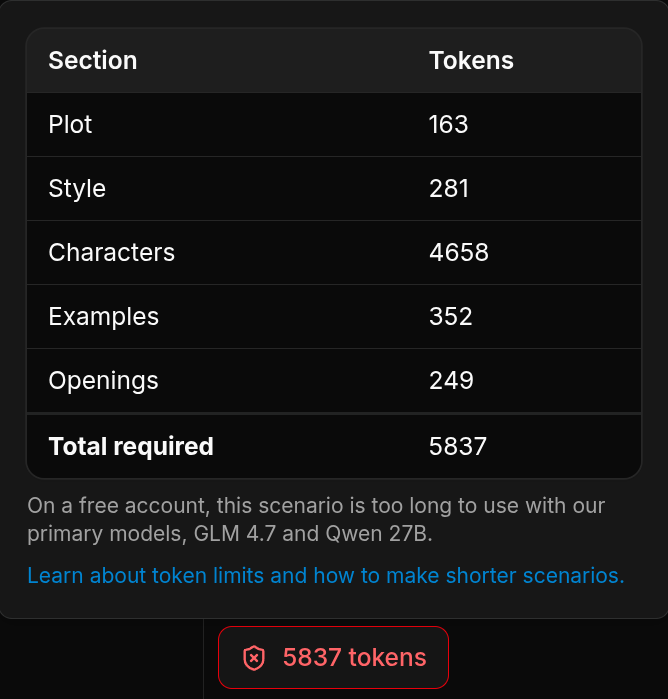Image resolution: width=668 pixels, height=699 pixels.
Task: Click the 'tokens' text in red button
Action: pyautogui.click(x=388, y=658)
